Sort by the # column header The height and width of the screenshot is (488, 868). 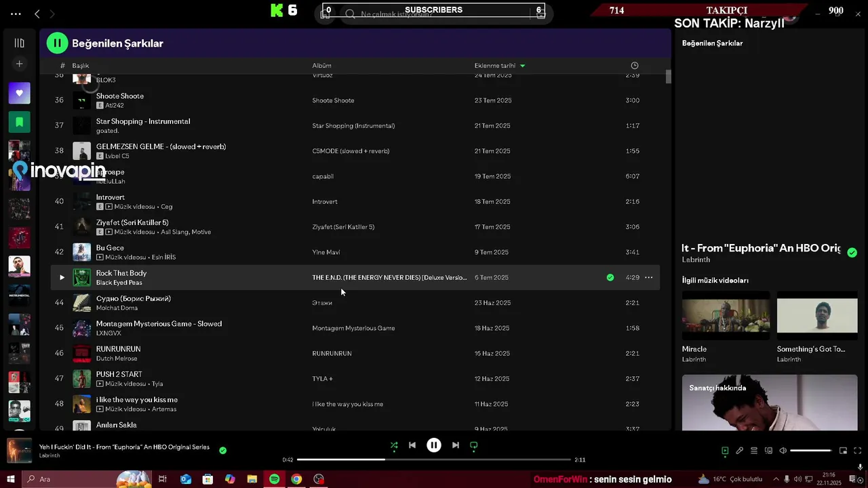62,66
